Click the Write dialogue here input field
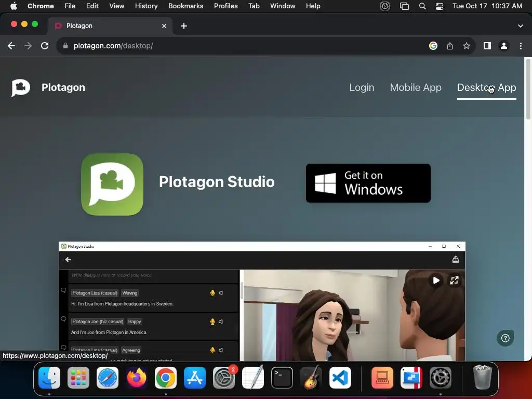 pos(154,275)
